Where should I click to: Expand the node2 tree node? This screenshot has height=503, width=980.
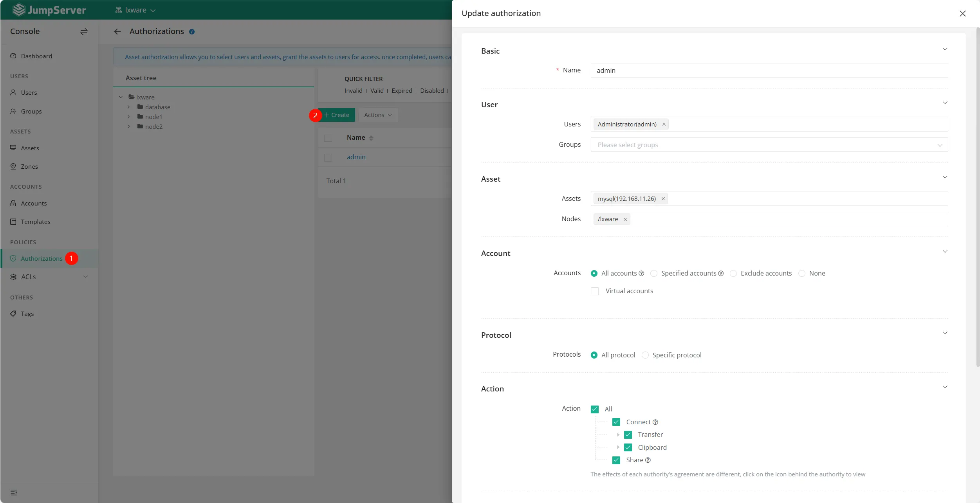pos(129,126)
